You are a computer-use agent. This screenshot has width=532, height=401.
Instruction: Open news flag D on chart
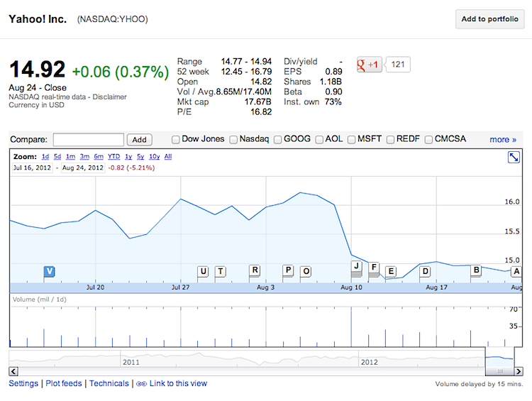pyautogui.click(x=425, y=271)
